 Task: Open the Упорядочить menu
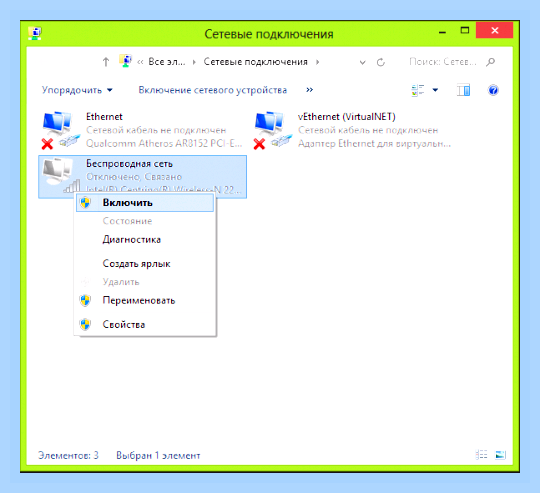click(77, 90)
